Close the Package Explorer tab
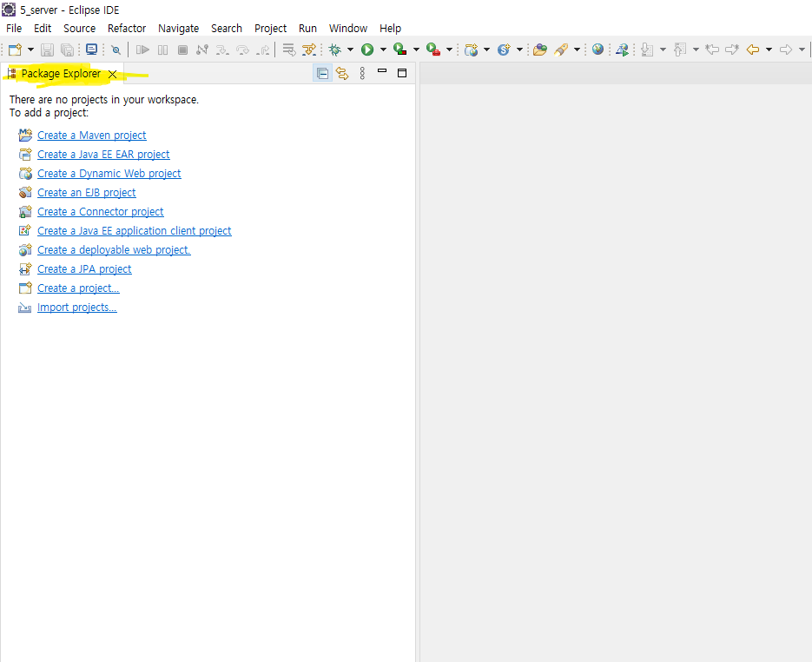 pos(112,74)
